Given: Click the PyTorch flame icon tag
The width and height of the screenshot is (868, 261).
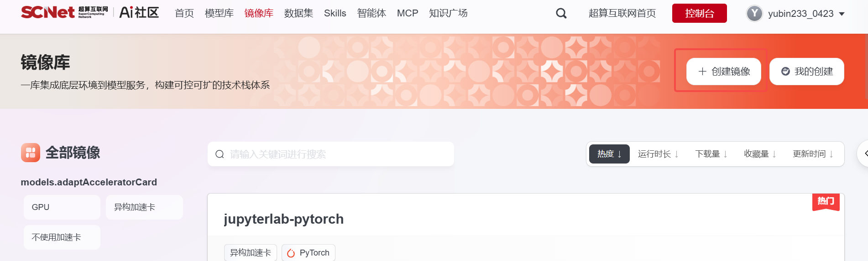Looking at the screenshot, I should tap(291, 253).
